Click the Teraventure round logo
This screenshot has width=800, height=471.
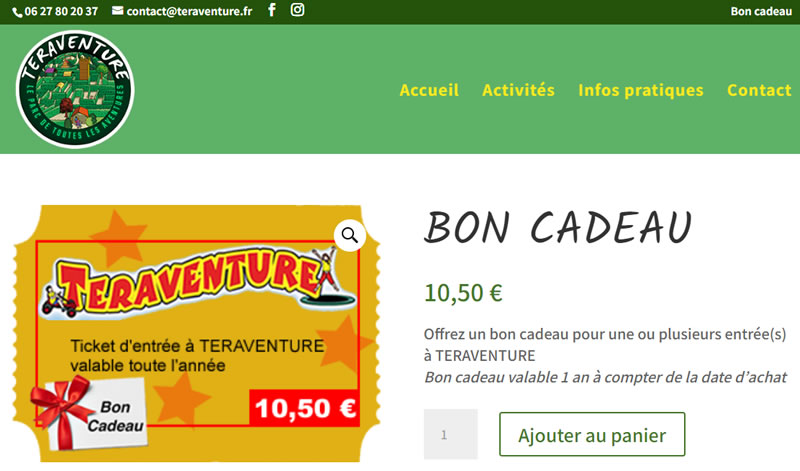(75, 89)
